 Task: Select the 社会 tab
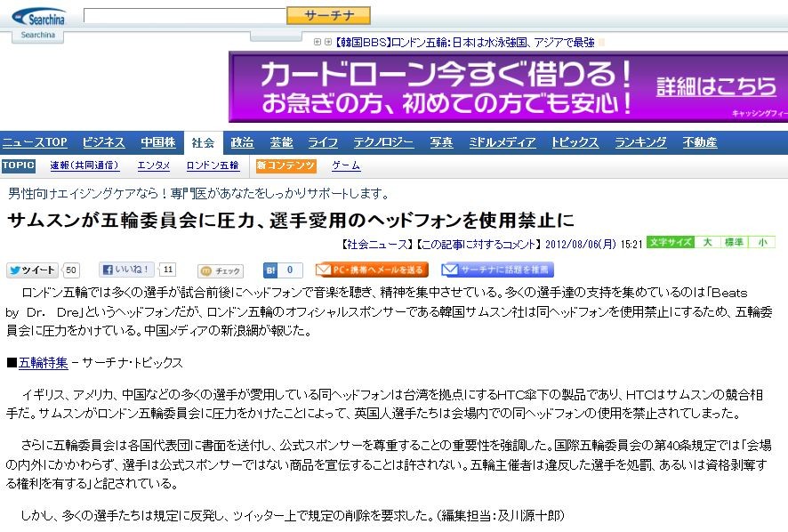point(203,143)
